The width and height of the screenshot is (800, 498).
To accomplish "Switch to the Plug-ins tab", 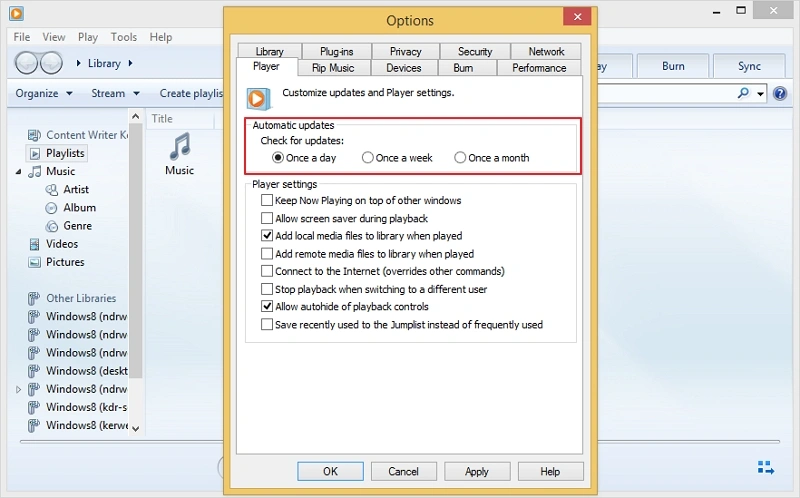I will pos(336,52).
